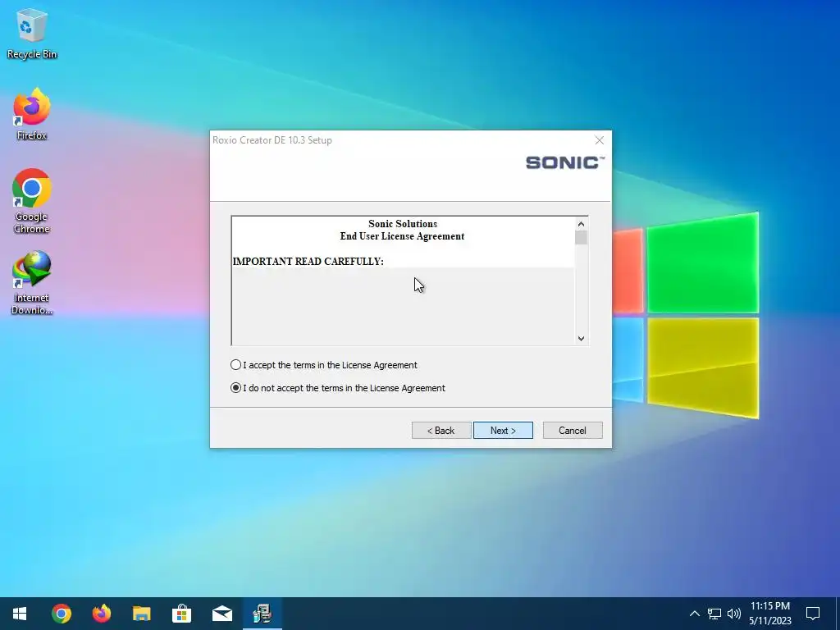Screen dimensions: 840x630
Task: Click the 'Sonic Solutions' title text
Action: click(403, 224)
